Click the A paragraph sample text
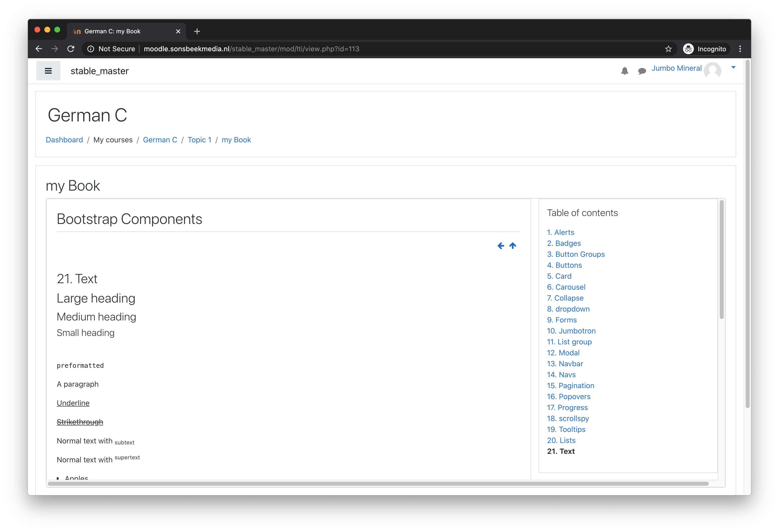The image size is (779, 532). click(x=78, y=384)
